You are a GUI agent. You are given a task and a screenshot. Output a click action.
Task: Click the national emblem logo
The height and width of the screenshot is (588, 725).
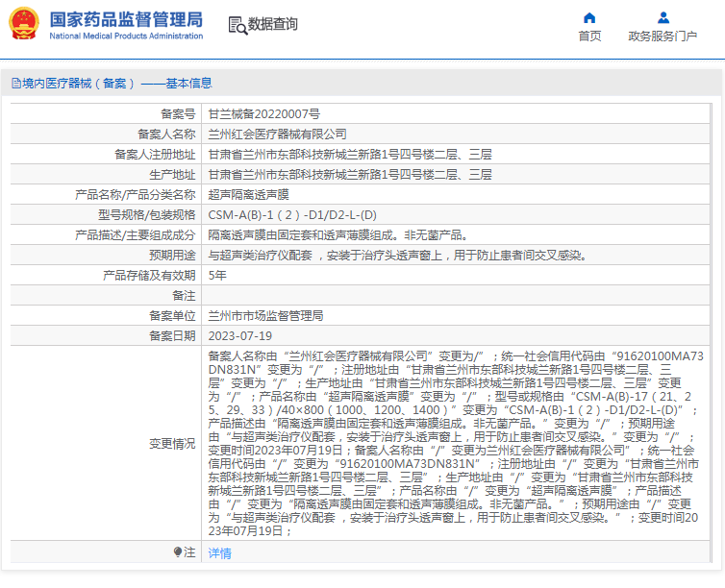pos(24,23)
